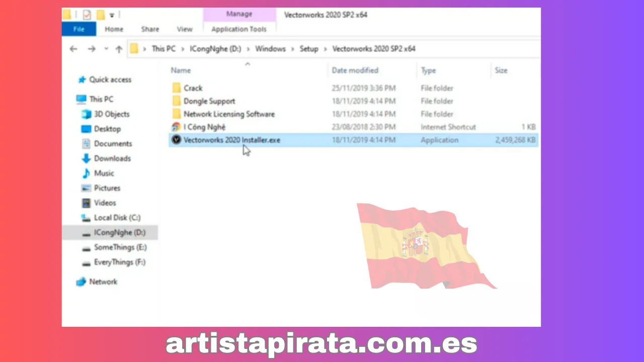The height and width of the screenshot is (362, 644).
Task: Open the Crack folder icon
Action: coord(176,88)
